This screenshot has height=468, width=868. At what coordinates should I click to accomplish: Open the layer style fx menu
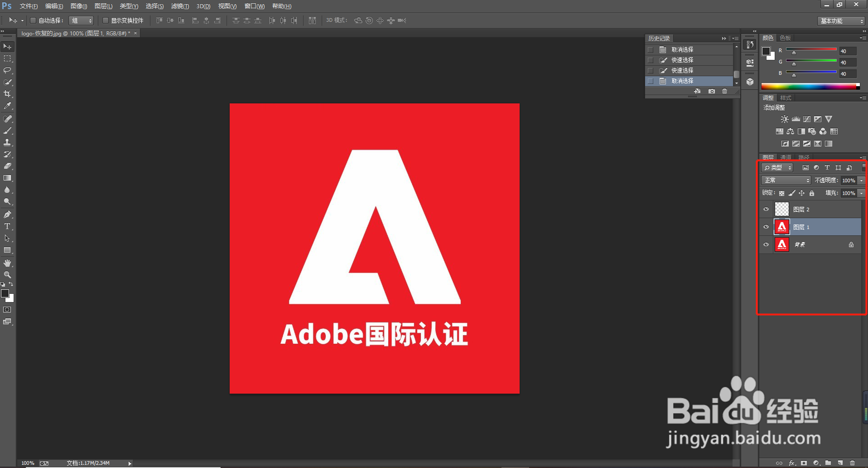(x=792, y=463)
